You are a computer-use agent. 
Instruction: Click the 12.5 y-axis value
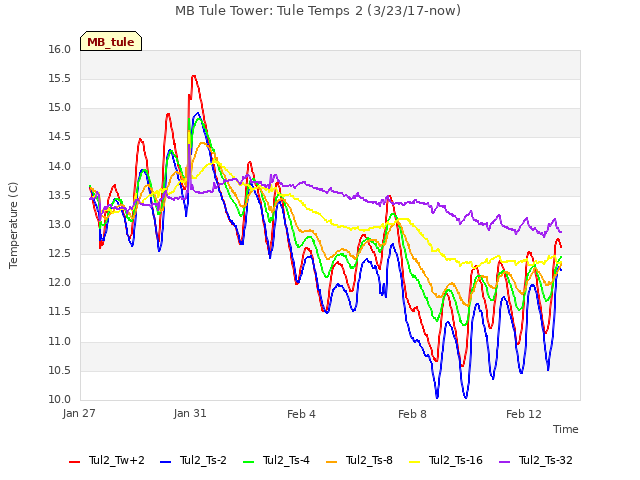pos(60,253)
